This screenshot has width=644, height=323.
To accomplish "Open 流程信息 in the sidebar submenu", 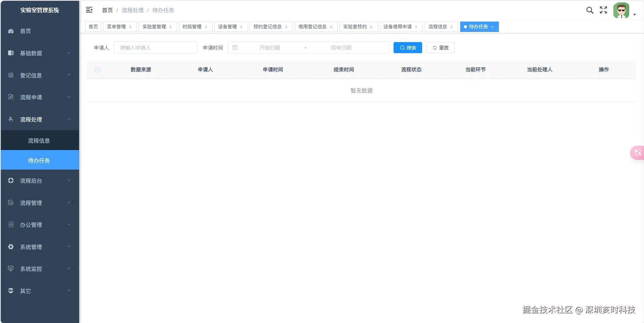I will pos(40,141).
